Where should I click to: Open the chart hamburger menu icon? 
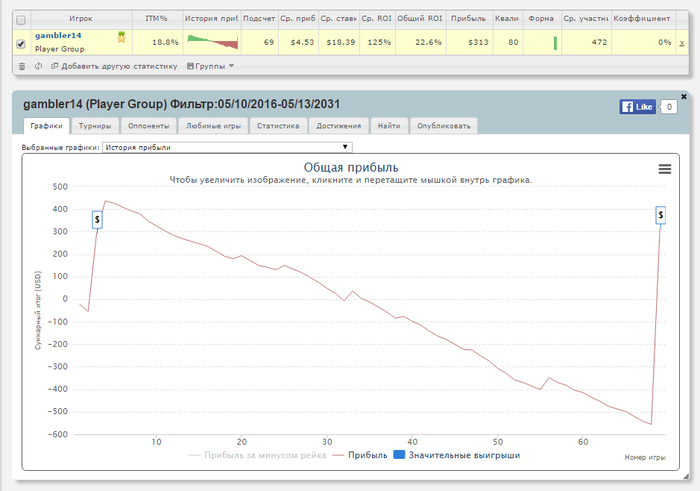point(665,169)
